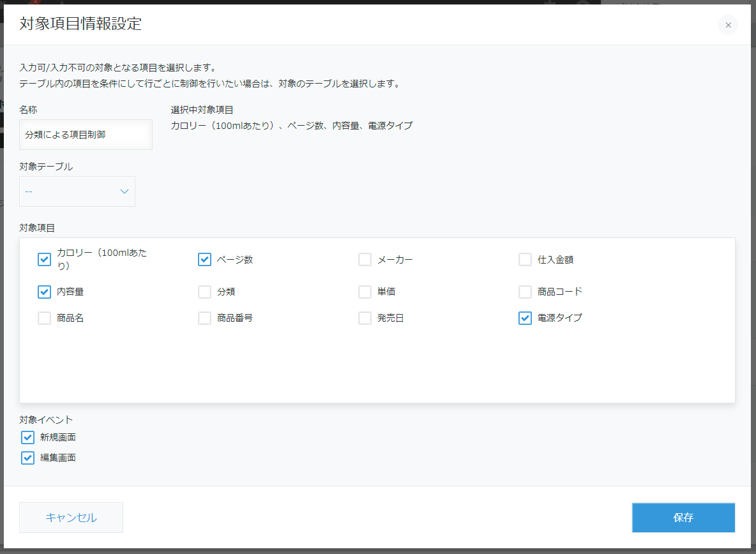
Task: Deselect the 内容量 checkbox
Action: (44, 292)
